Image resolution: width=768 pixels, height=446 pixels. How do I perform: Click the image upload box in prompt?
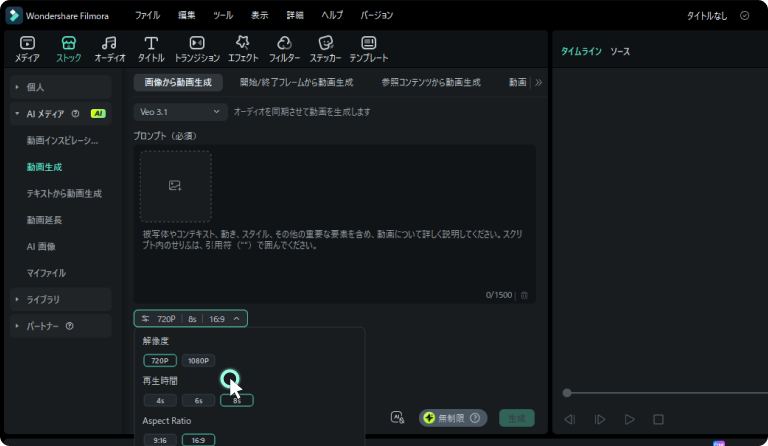(x=175, y=186)
